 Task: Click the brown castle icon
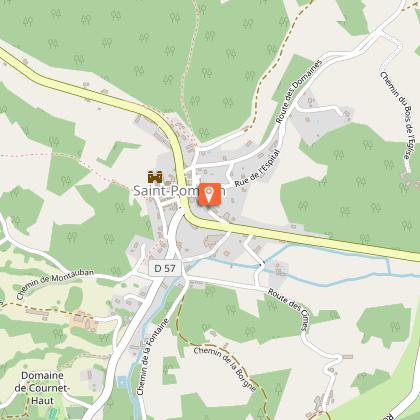[155, 177]
